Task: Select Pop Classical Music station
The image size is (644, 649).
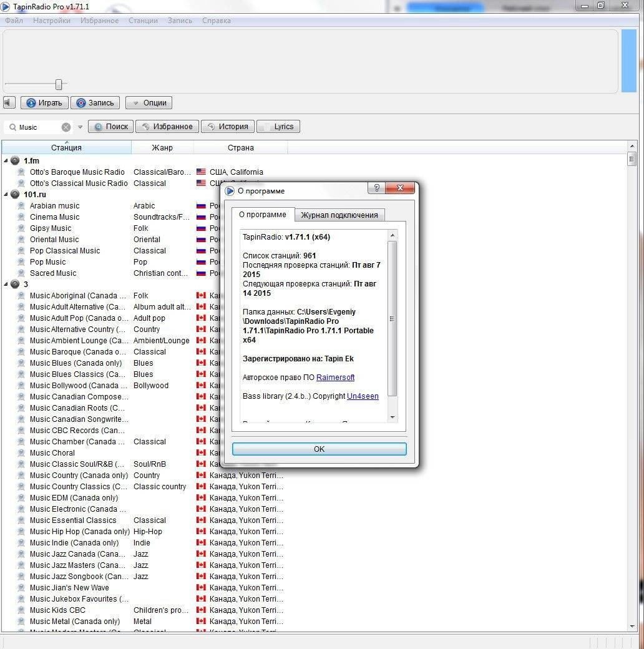Action: pos(65,251)
